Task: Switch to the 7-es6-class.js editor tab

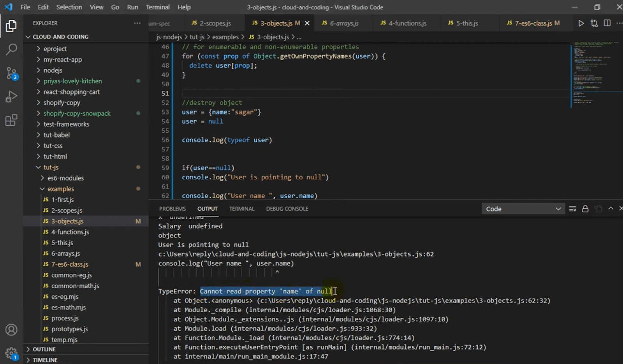Action: (533, 23)
